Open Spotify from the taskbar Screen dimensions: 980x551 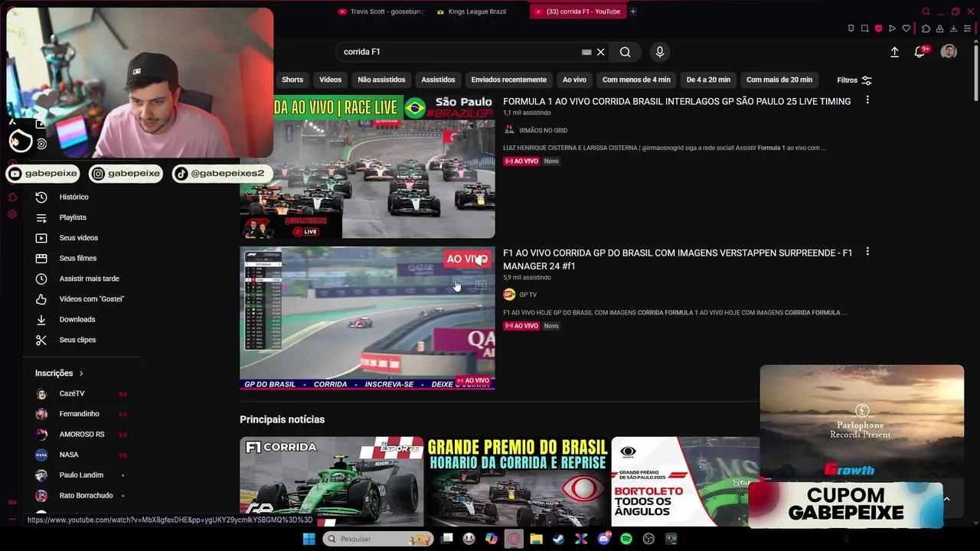[626, 539]
